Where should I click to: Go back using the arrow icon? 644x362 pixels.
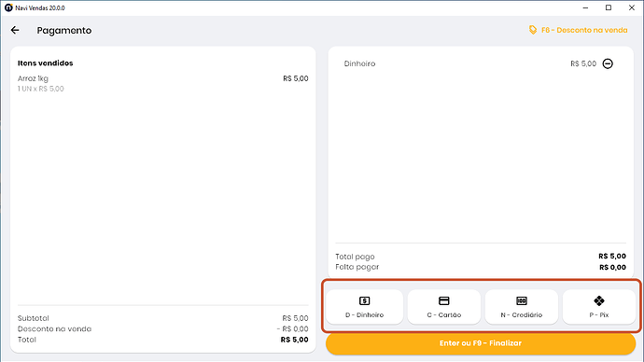15,30
